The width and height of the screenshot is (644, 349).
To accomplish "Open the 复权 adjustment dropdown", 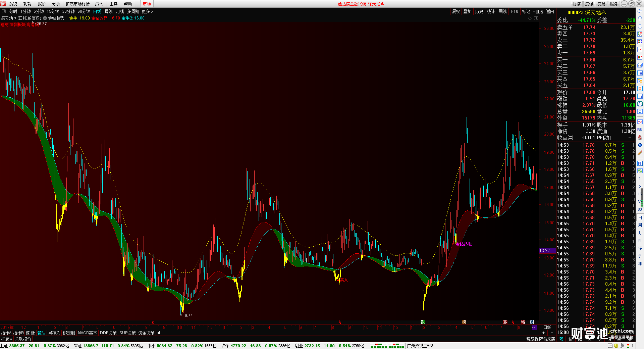I will (456, 11).
